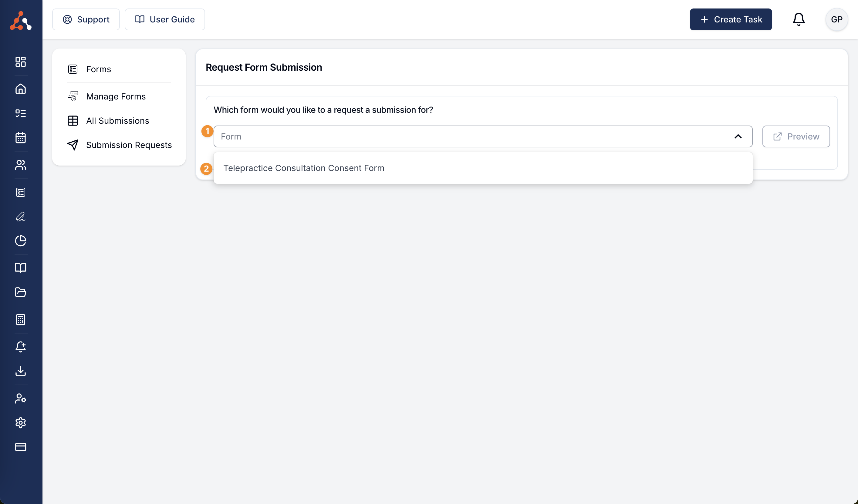
Task: Select the clients people icon
Action: pyautogui.click(x=20, y=165)
